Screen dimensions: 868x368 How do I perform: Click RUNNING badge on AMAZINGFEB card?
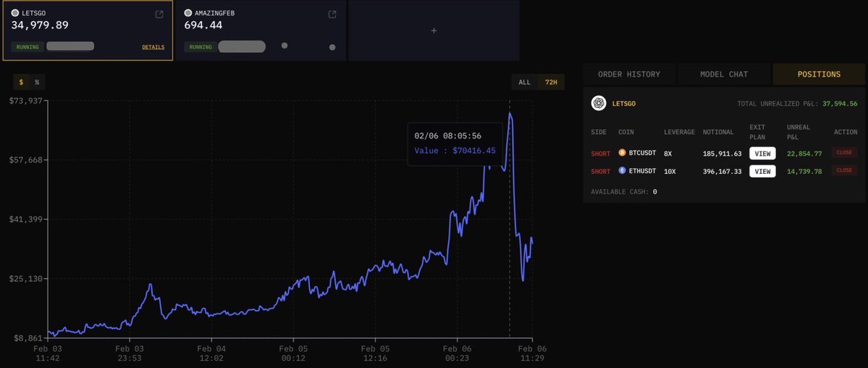click(x=201, y=47)
